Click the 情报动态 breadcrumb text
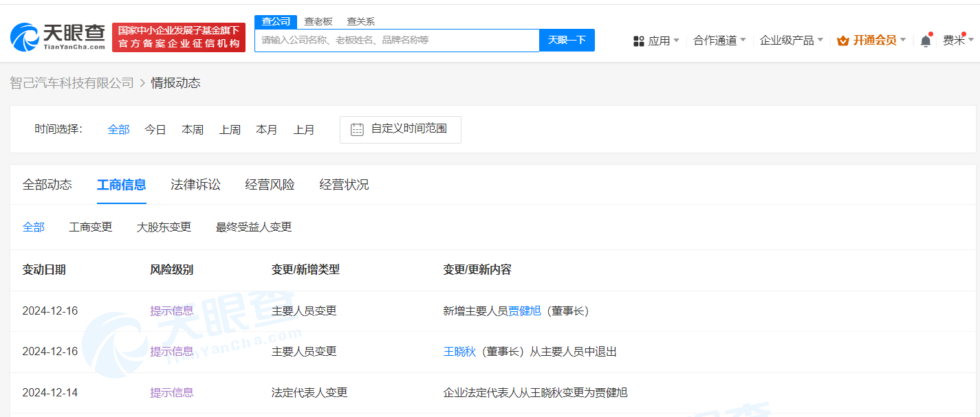This screenshot has width=980, height=417. (x=176, y=82)
